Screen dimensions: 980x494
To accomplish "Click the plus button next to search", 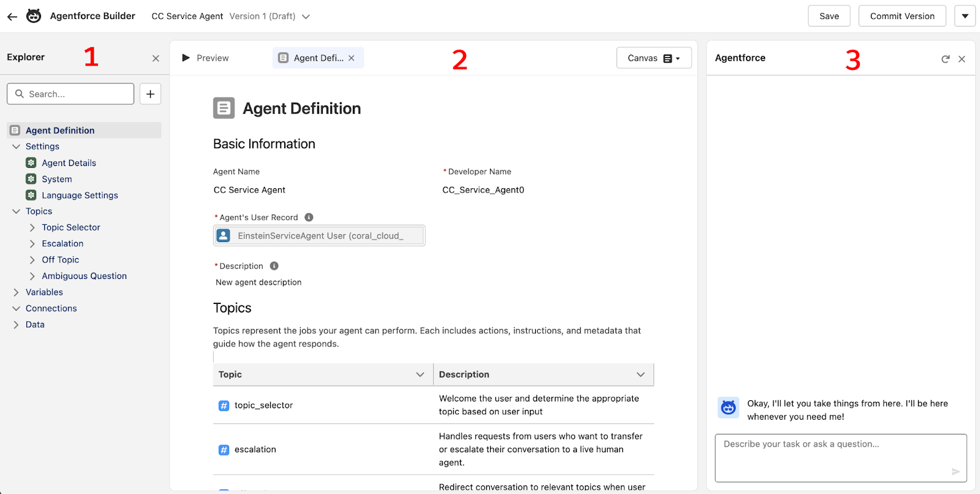I will click(x=150, y=94).
